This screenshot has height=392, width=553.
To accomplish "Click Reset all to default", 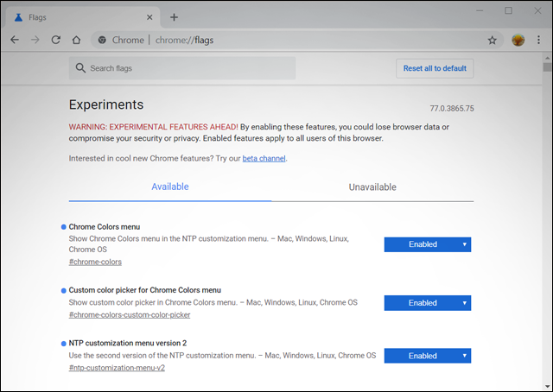I will click(x=435, y=68).
